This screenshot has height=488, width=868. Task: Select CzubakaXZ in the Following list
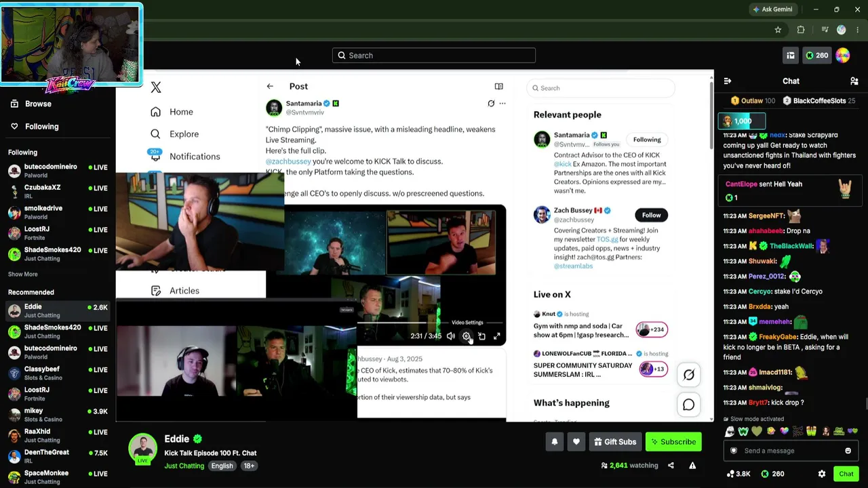(x=58, y=191)
